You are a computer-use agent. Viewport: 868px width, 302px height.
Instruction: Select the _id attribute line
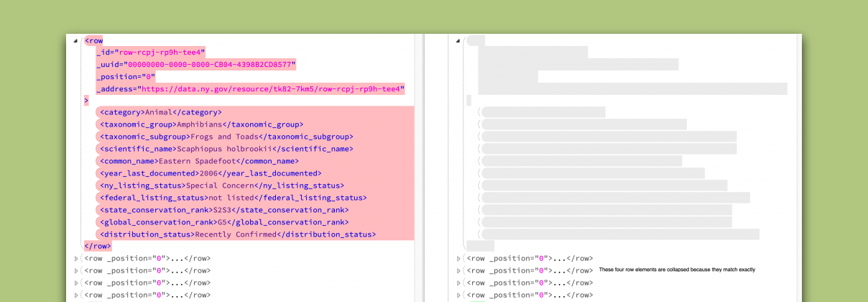tap(151, 52)
